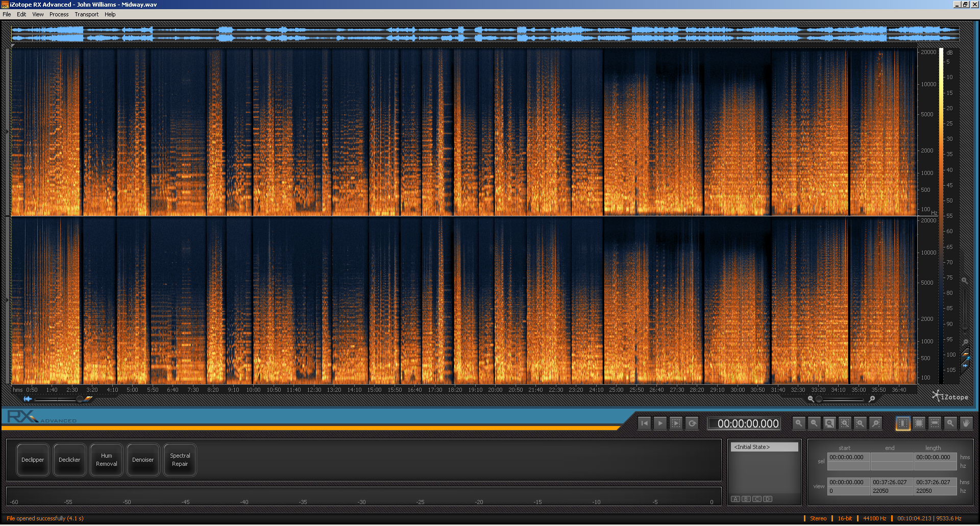Click horizontal zoom out magnifier below timeline
980x526 pixels.
point(811,399)
